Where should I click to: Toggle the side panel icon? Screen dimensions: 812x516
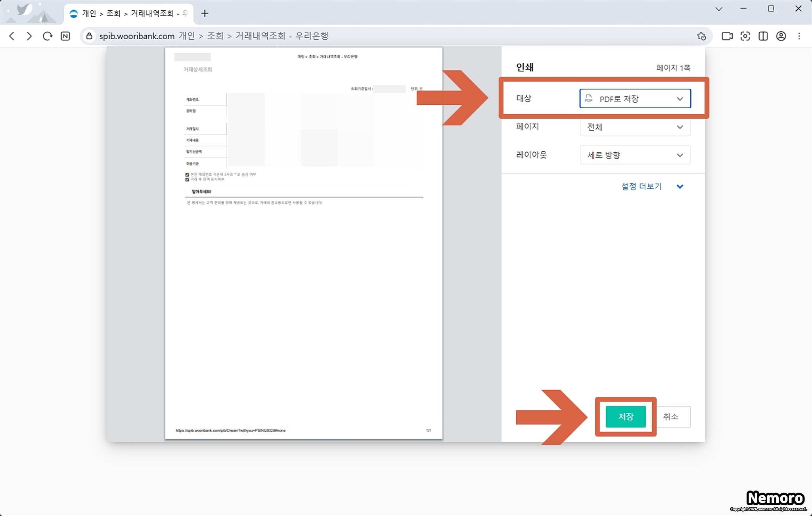point(763,36)
